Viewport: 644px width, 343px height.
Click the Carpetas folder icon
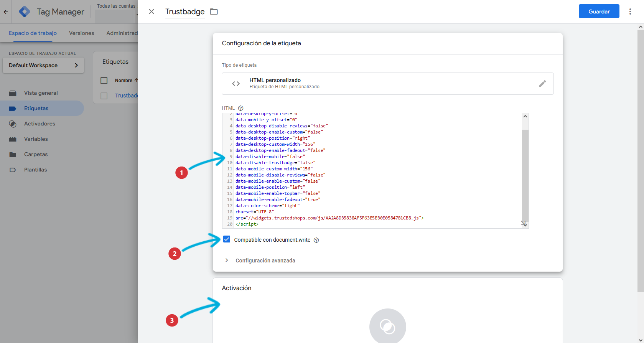(13, 155)
